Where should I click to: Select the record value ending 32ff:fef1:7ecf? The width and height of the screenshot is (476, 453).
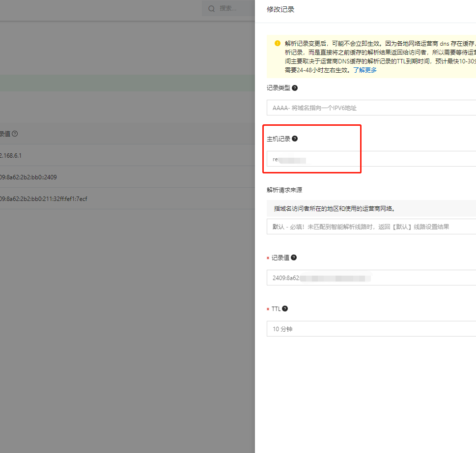click(x=43, y=199)
